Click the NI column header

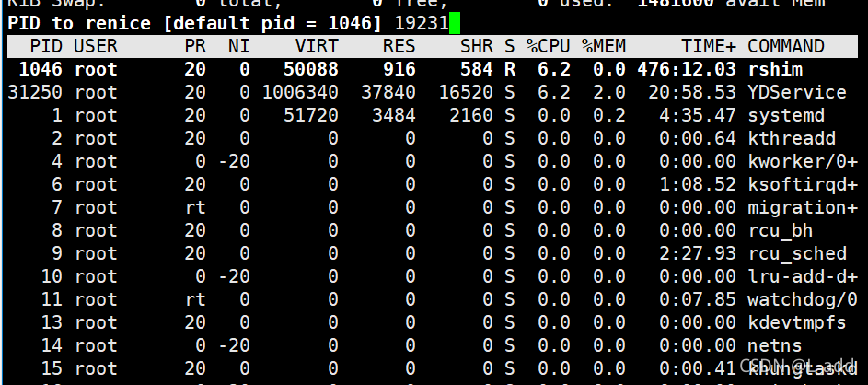238,46
